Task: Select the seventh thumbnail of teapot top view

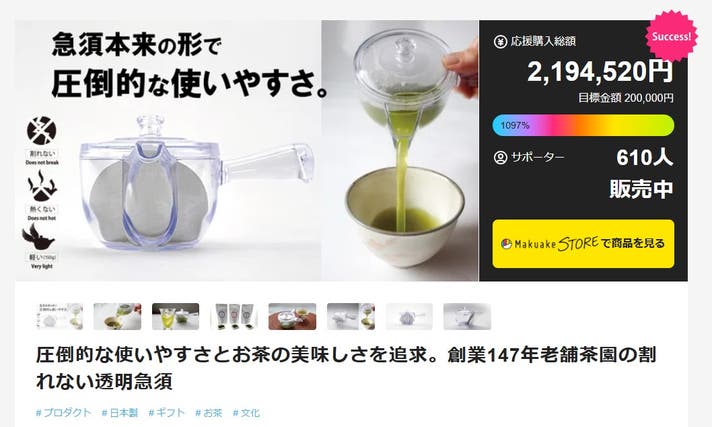Action: pyautogui.click(x=409, y=316)
